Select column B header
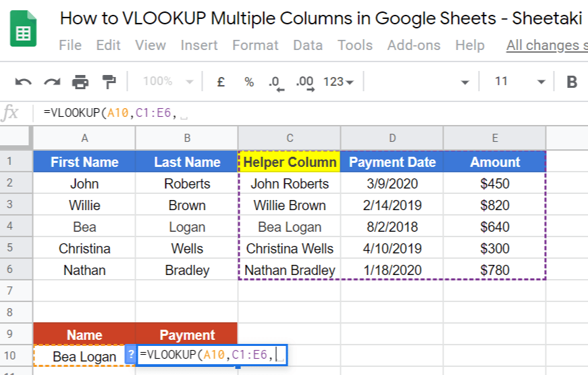The width and height of the screenshot is (588, 375). click(187, 138)
